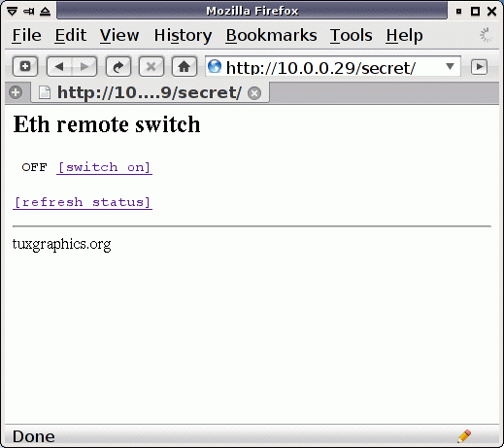Click the pencil icon in status bar

464,436
